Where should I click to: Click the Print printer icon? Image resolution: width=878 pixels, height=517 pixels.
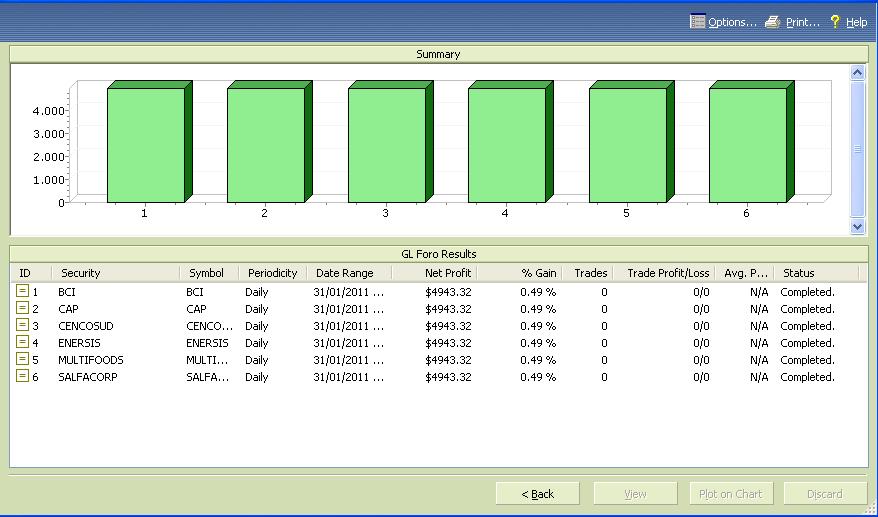[773, 21]
